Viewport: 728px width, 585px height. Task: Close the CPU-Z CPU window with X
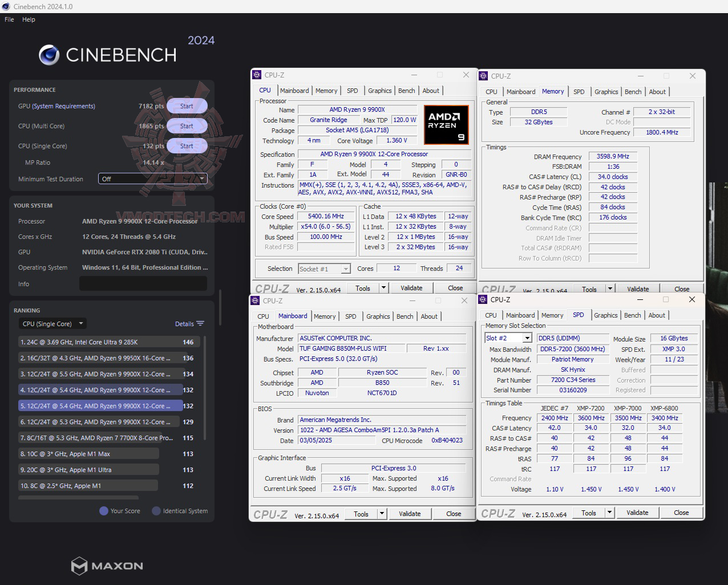(466, 75)
